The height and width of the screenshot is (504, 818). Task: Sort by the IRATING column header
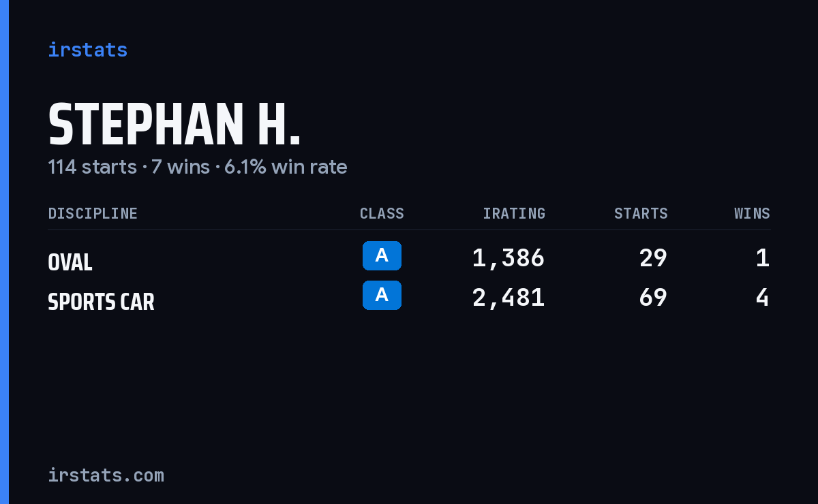pyautogui.click(x=514, y=214)
